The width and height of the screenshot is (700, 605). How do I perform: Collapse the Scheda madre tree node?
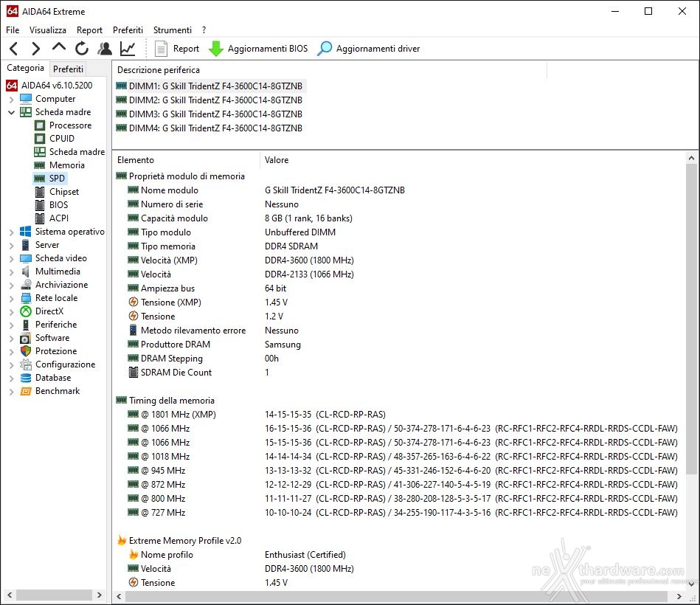[12, 113]
